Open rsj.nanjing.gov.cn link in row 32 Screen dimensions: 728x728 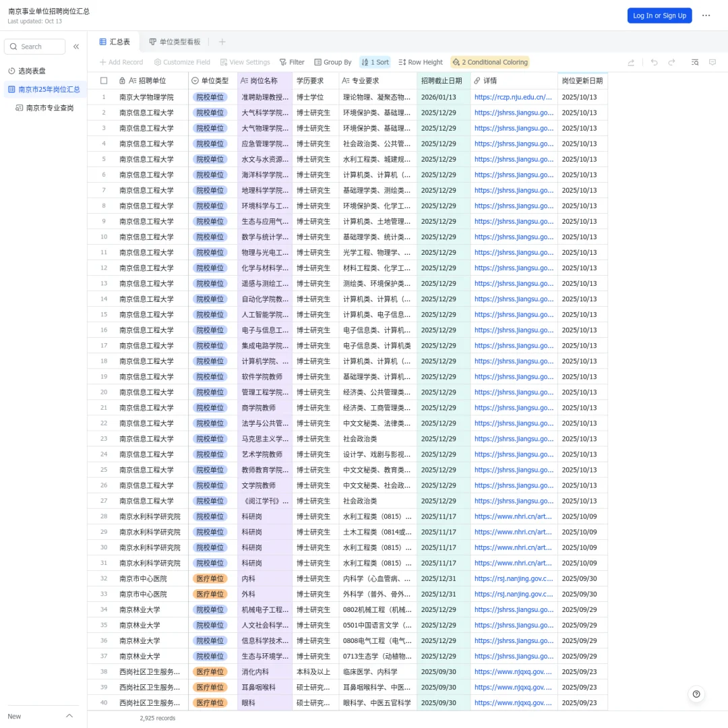514,578
